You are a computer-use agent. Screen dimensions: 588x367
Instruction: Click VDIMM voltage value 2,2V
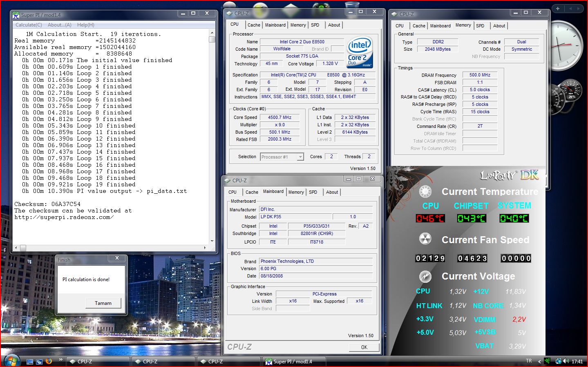pos(519,320)
